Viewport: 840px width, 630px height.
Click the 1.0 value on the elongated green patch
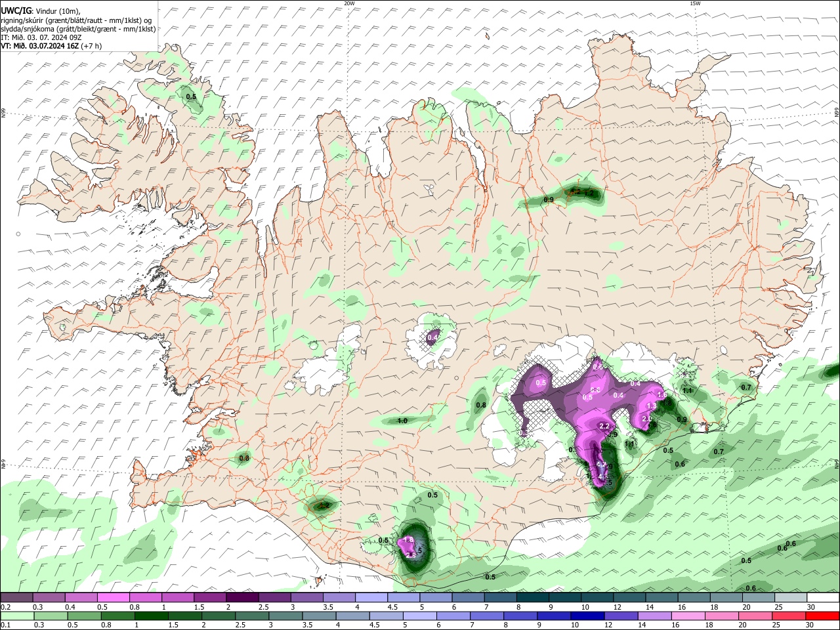403,421
